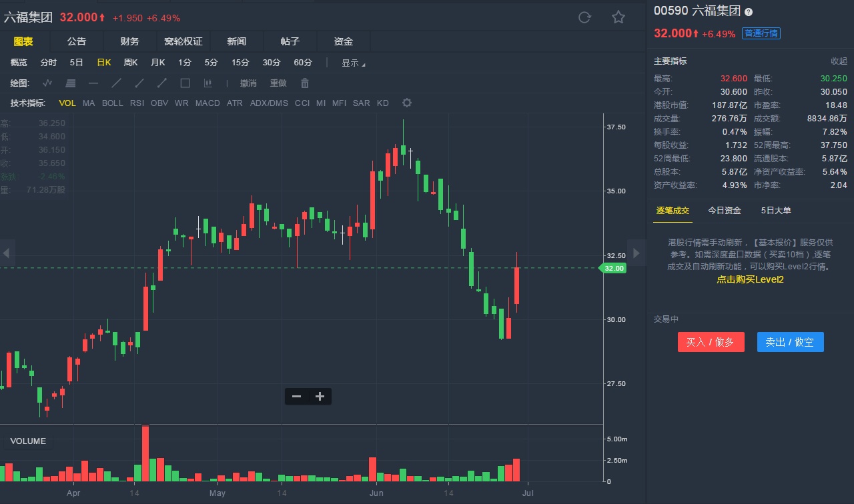Open technical indicator settings gear
Image resolution: width=854 pixels, height=504 pixels.
tap(407, 103)
